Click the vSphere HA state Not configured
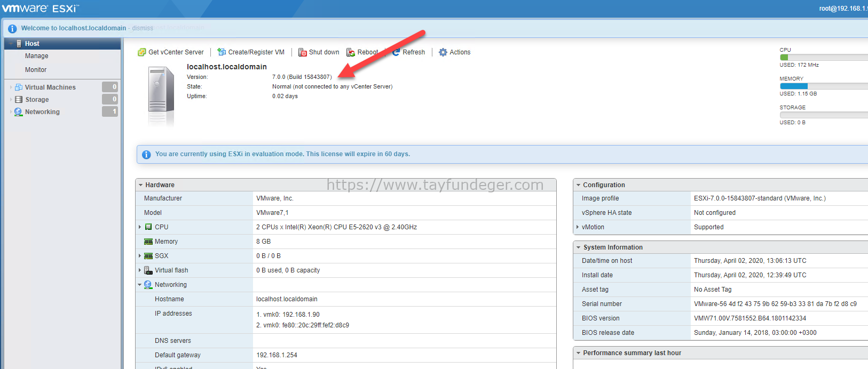The height and width of the screenshot is (369, 868). (715, 213)
